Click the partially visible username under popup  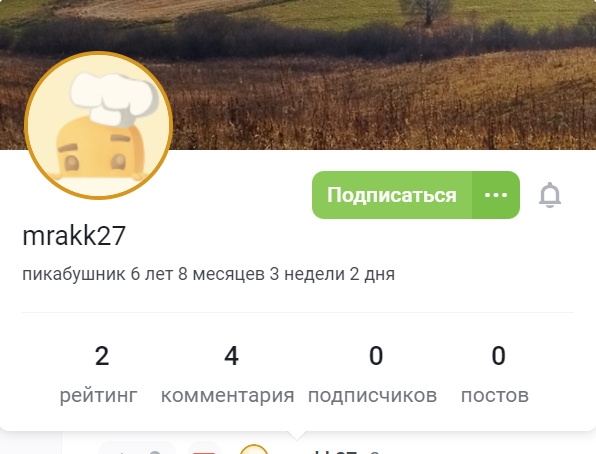(x=334, y=451)
